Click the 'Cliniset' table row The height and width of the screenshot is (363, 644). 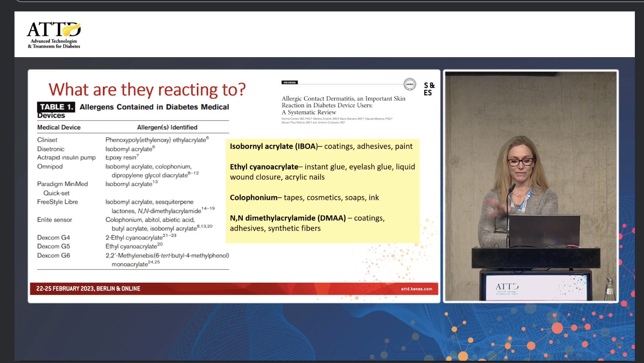tap(133, 140)
